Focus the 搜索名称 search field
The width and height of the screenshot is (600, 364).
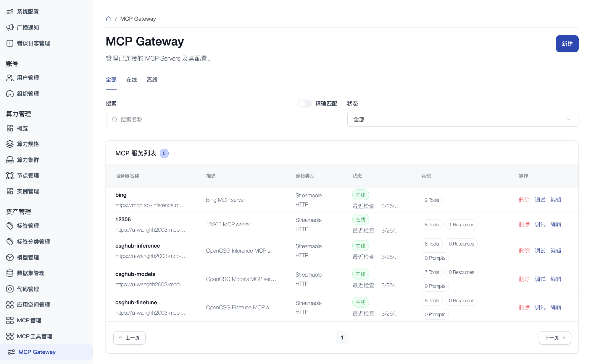(x=221, y=119)
